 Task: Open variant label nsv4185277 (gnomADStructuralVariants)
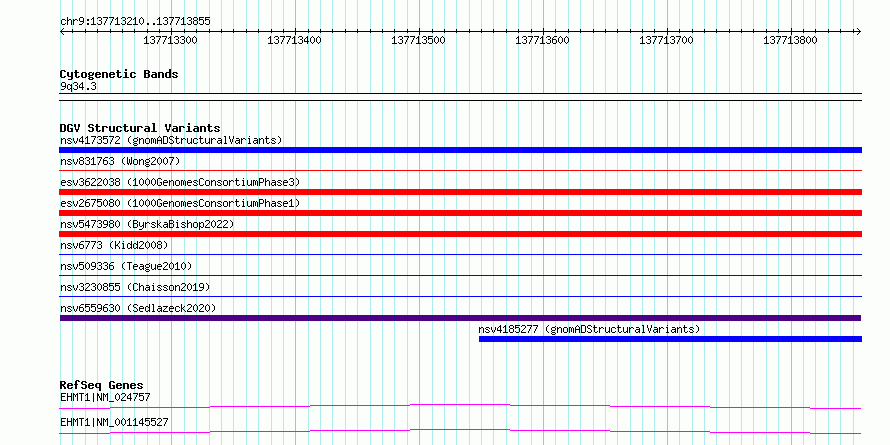pyautogui.click(x=589, y=329)
